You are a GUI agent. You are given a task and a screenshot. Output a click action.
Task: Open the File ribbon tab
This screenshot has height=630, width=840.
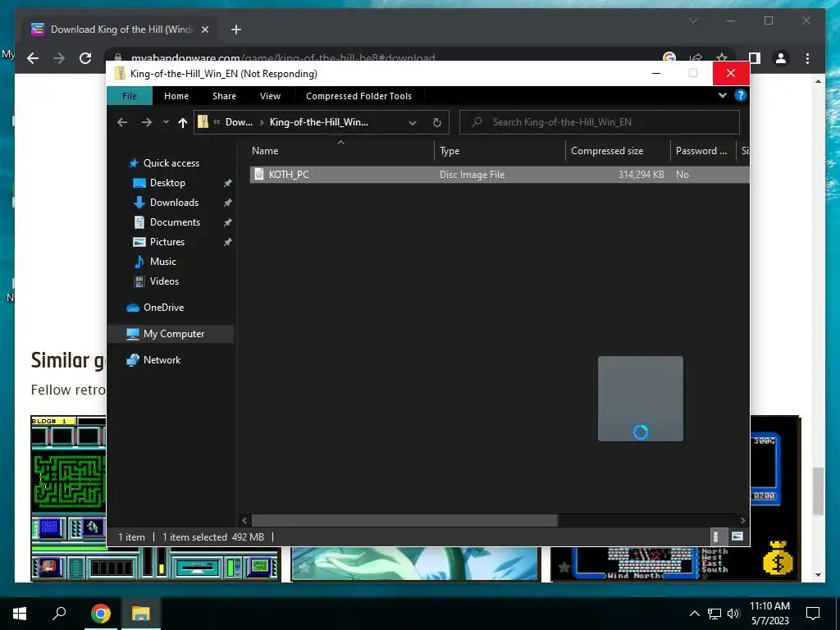[130, 96]
